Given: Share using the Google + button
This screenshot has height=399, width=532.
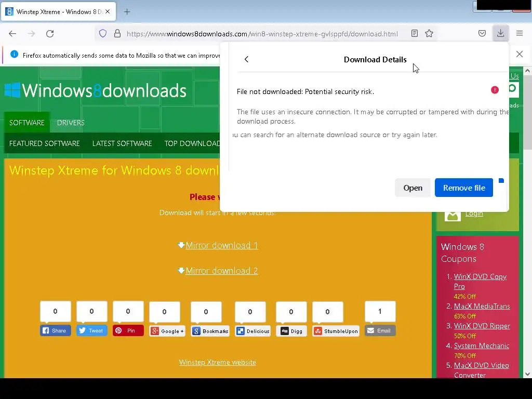Looking at the screenshot, I should click(167, 331).
